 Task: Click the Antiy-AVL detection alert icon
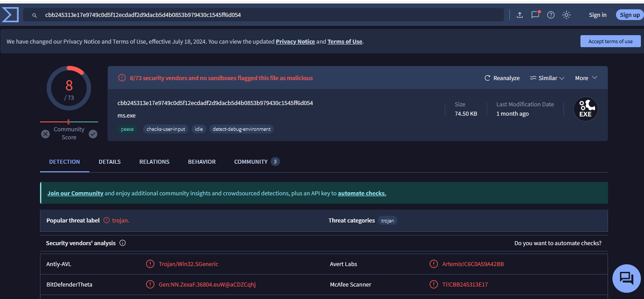point(150,264)
